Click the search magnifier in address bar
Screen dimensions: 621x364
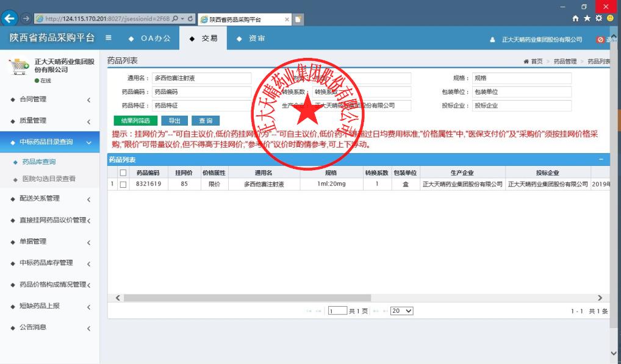pos(176,18)
